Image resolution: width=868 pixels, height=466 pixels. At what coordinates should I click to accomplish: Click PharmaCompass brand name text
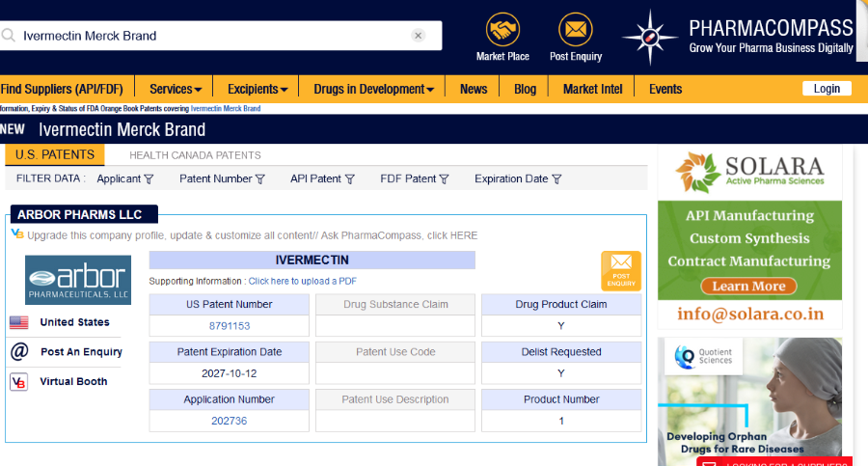tap(771, 28)
